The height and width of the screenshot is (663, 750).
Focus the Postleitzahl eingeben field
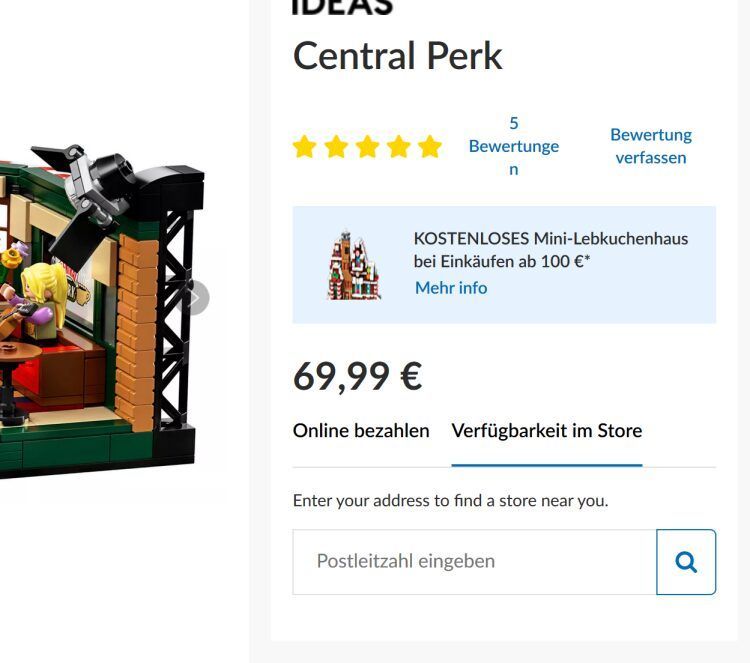474,562
